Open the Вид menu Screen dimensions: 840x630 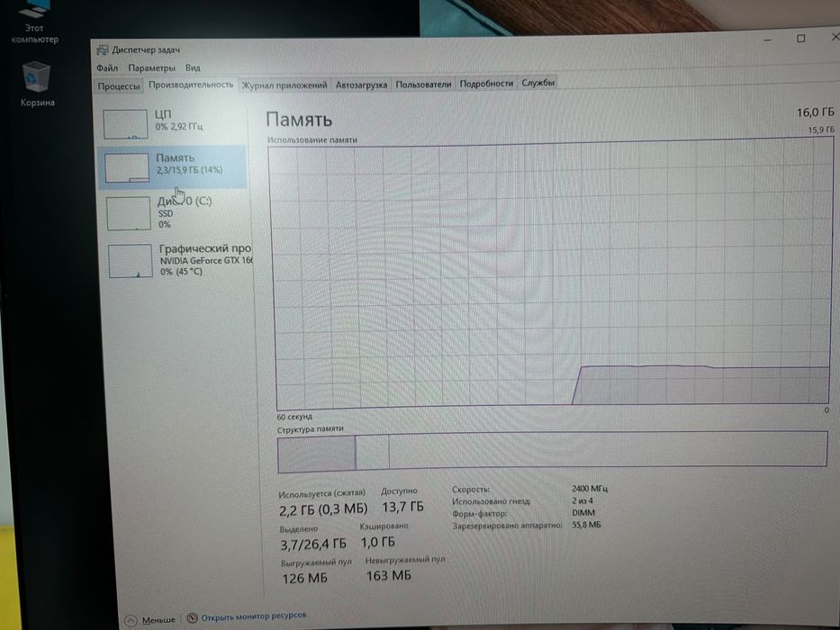tap(193, 68)
